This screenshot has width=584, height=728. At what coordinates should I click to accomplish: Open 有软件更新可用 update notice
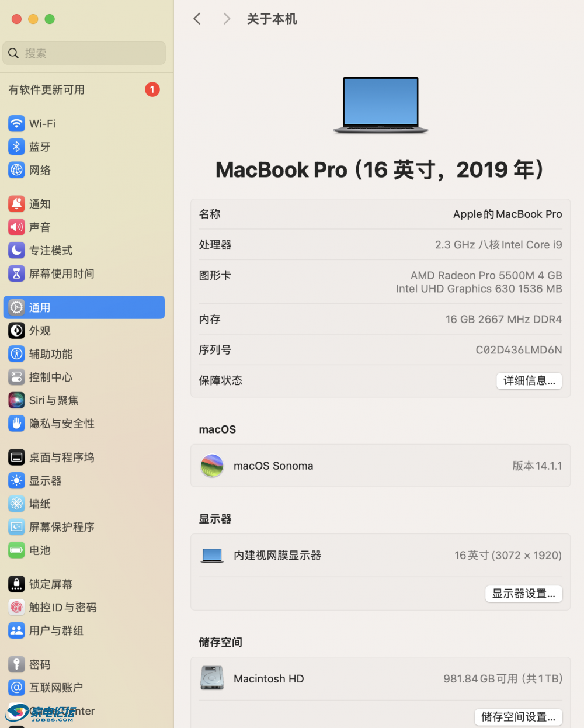pos(46,90)
